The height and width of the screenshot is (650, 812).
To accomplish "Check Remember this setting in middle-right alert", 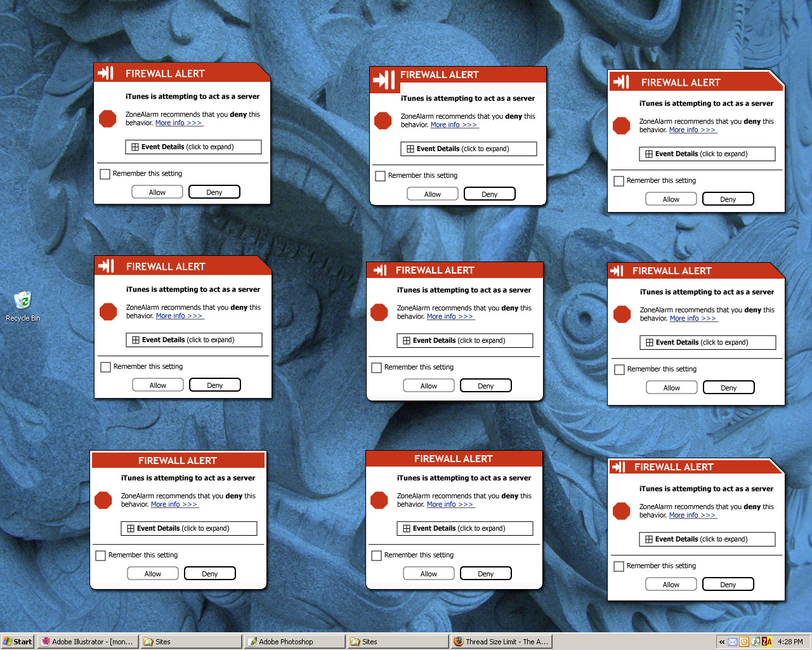I will (620, 369).
